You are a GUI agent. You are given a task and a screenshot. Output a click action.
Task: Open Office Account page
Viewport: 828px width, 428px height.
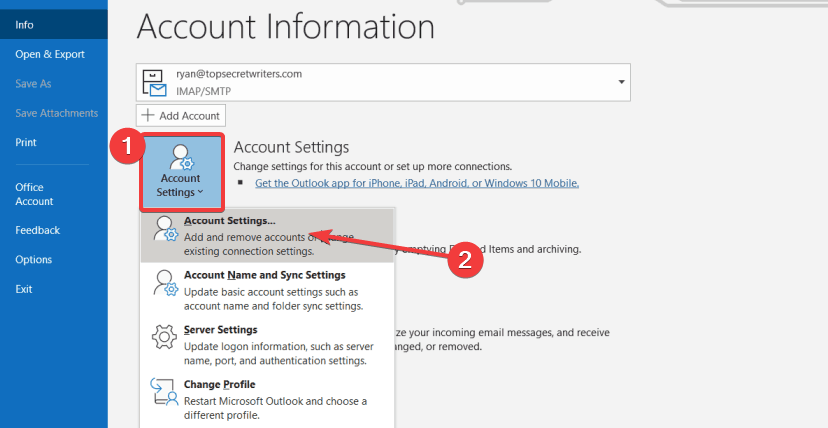tap(34, 194)
